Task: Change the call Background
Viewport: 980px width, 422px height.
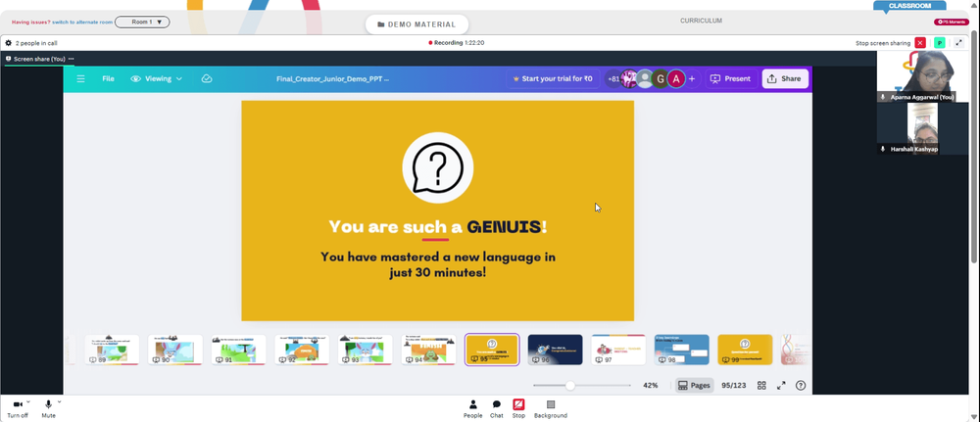Action: click(551, 409)
